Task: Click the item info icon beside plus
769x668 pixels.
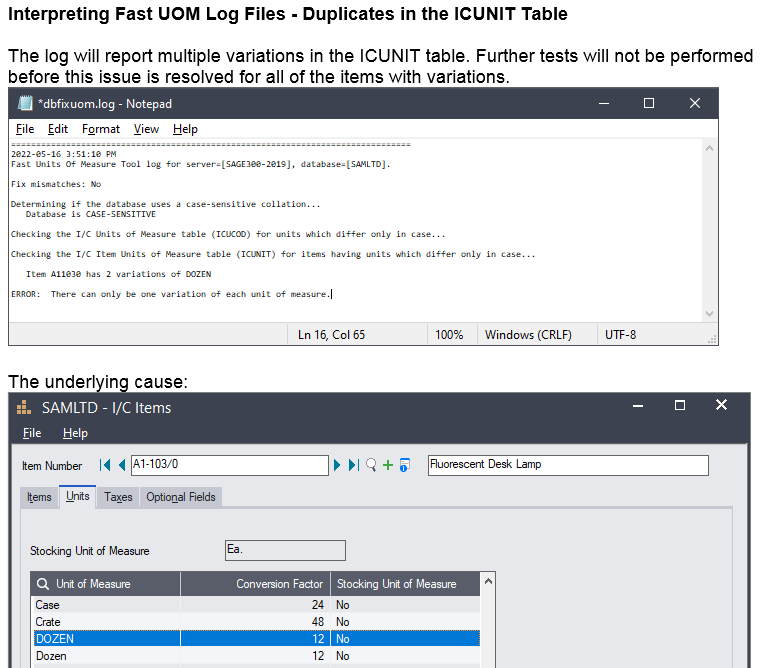Action: pos(405,465)
